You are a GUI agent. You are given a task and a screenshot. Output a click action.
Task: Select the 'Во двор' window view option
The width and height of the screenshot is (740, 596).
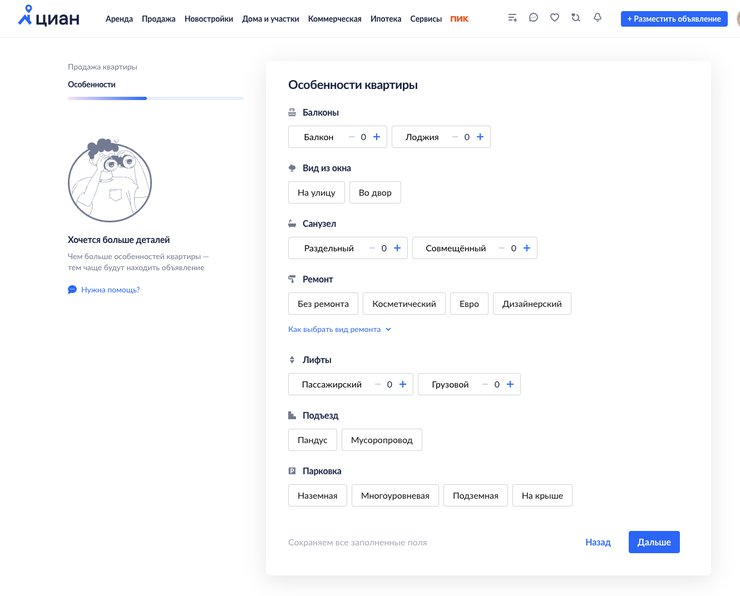click(376, 192)
